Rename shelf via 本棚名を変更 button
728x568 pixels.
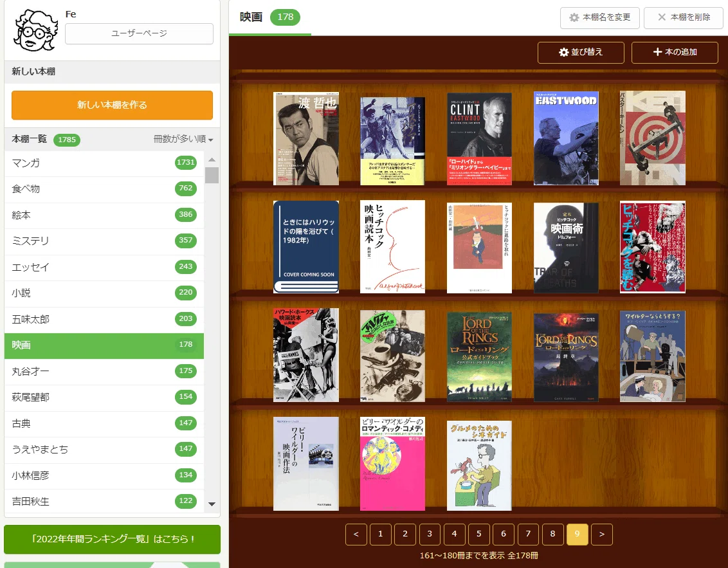[x=600, y=17]
